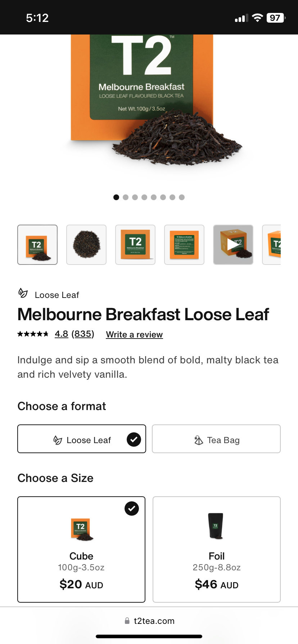Screen dimensions: 298x644
Task: Play the product video thumbnail
Action: 233,245
